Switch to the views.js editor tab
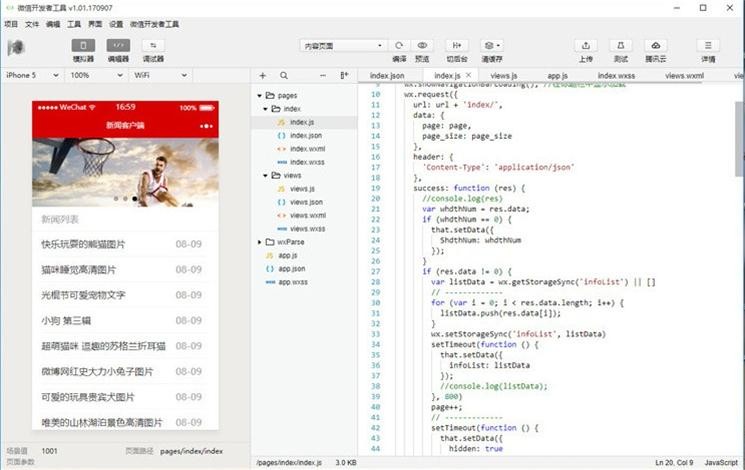The height and width of the screenshot is (470, 745). [x=504, y=76]
